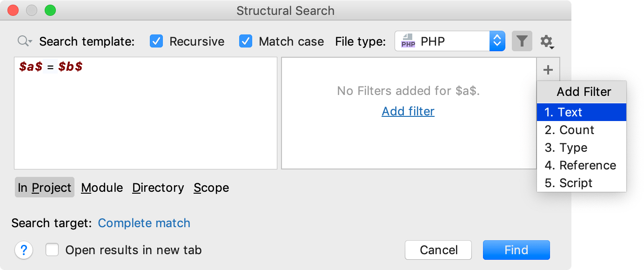Click inside the search template editor
The image size is (644, 270).
pyautogui.click(x=145, y=121)
